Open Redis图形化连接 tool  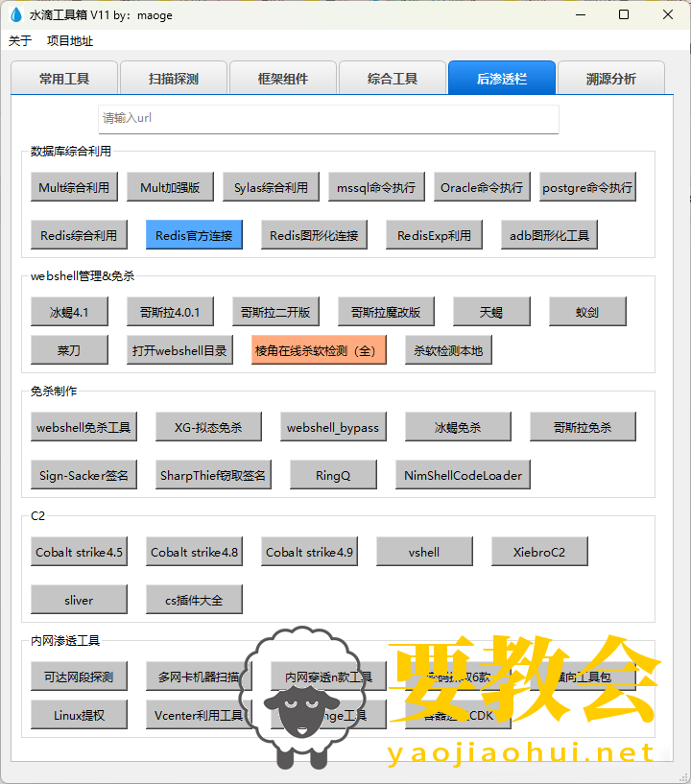pos(314,235)
